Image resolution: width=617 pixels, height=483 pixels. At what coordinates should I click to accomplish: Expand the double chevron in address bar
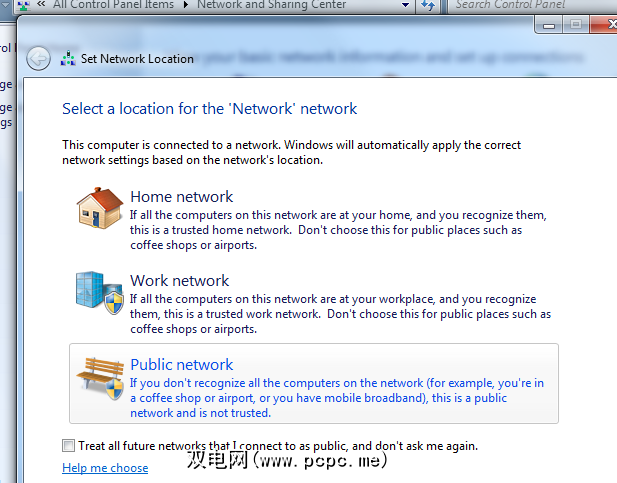tap(41, 5)
